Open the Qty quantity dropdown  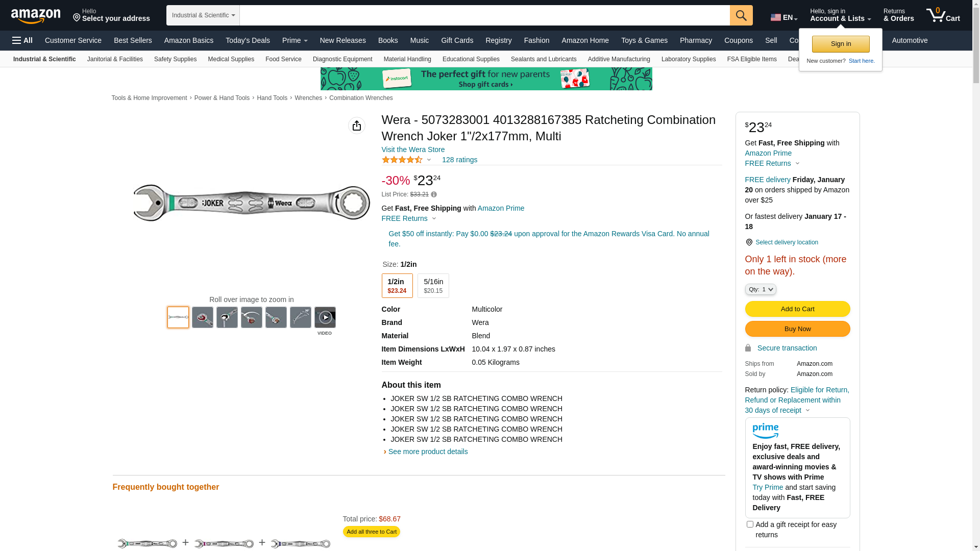[760, 289]
